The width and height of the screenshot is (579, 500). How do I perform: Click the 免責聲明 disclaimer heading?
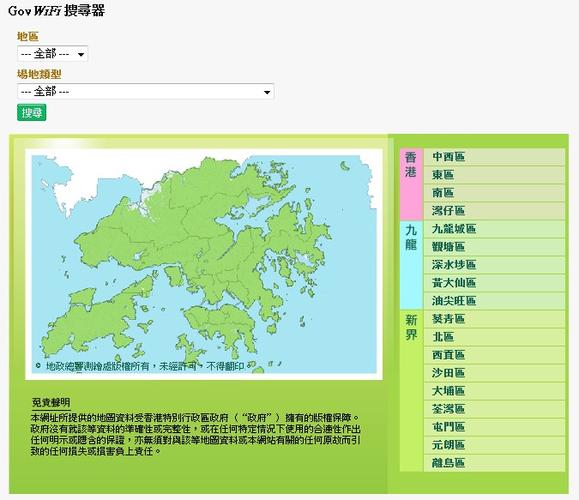pos(51,403)
